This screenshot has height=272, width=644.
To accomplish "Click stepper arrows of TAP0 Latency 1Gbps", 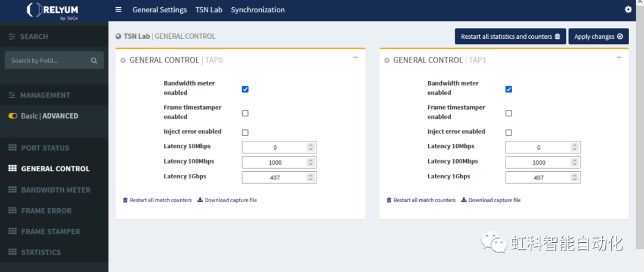I will [311, 178].
